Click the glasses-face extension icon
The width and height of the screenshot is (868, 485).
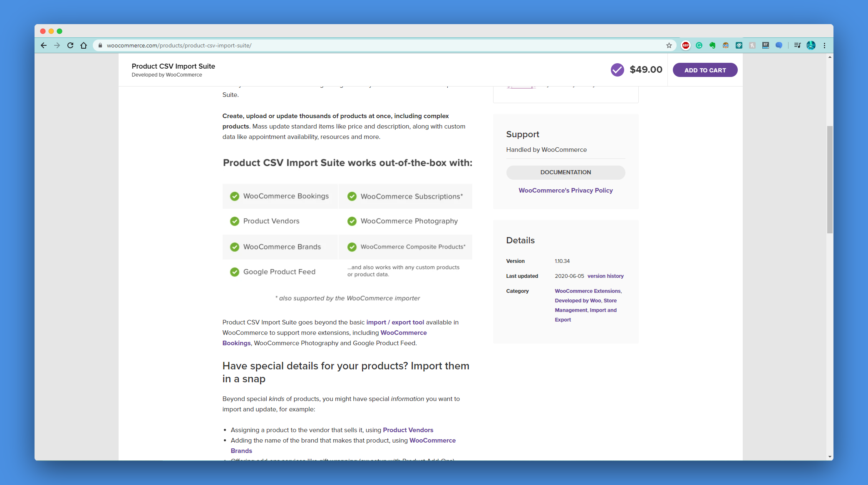726,45
